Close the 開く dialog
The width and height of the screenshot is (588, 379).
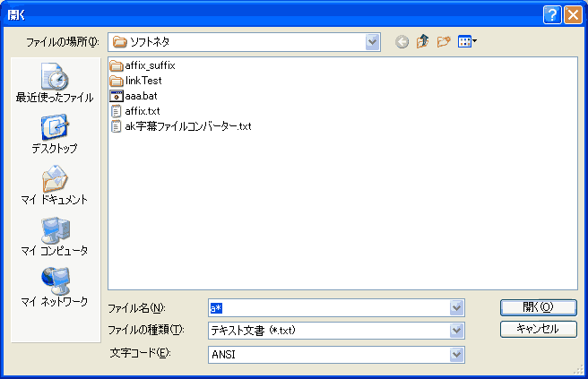pos(573,15)
